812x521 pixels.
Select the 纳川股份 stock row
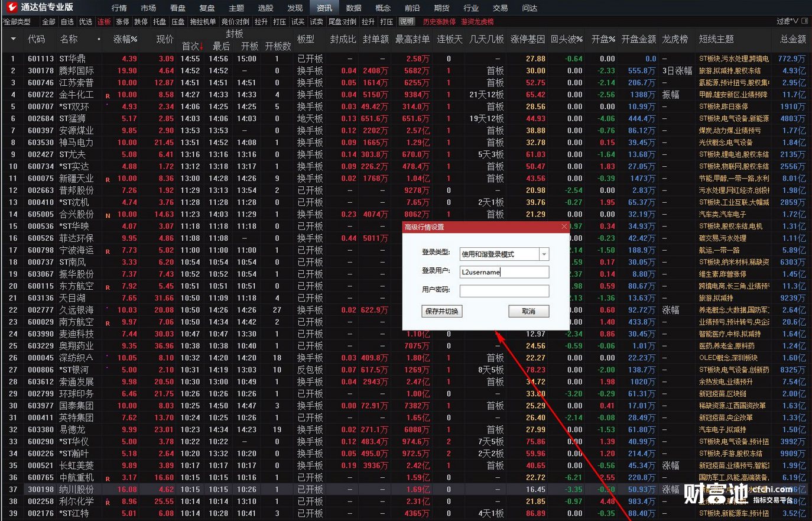(x=406, y=489)
